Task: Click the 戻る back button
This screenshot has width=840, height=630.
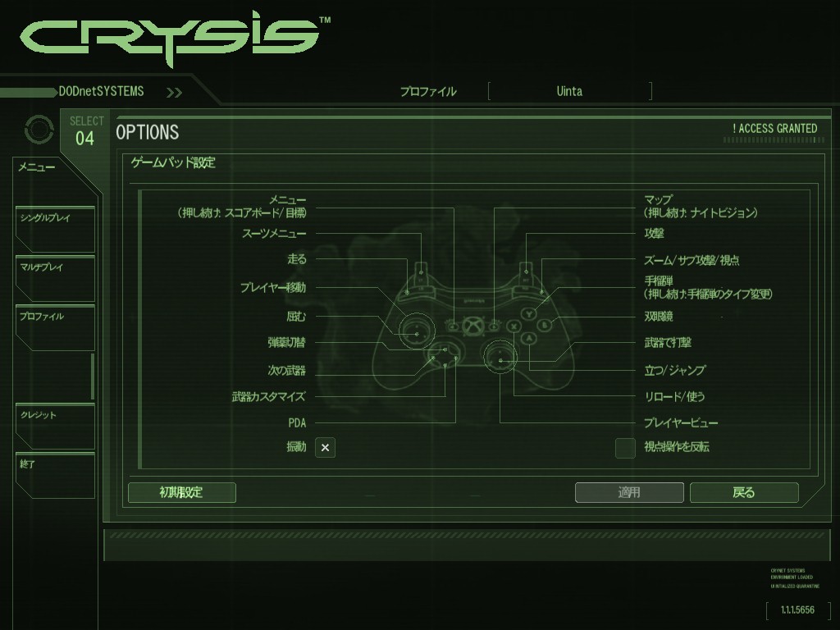Action: (x=744, y=492)
